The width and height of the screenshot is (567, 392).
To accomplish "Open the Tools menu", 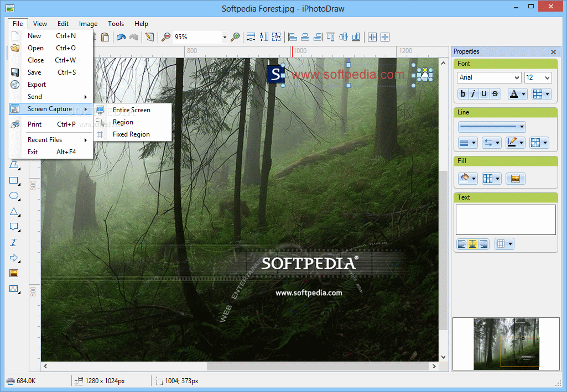I will (x=116, y=23).
